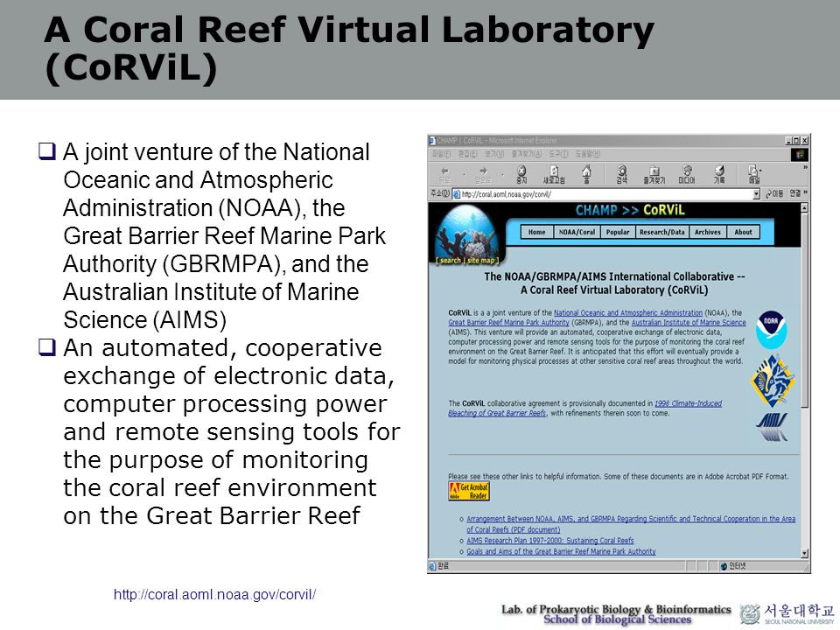Open the Favorites (즐겨찾기) toolbar icon

click(x=654, y=174)
